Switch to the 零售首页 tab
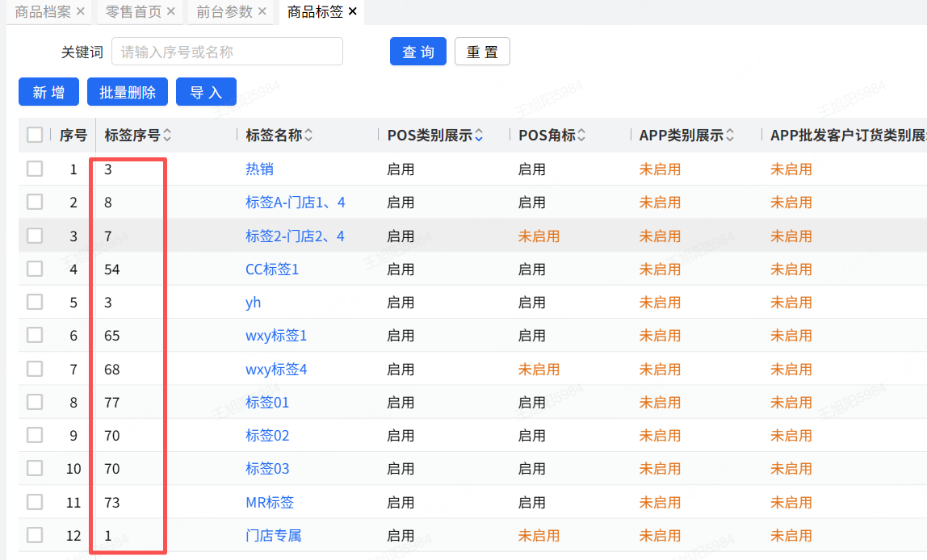This screenshot has height=560, width=927. tap(133, 12)
